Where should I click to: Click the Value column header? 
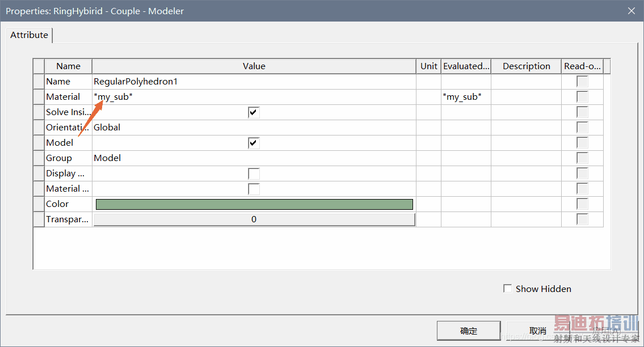(x=254, y=66)
